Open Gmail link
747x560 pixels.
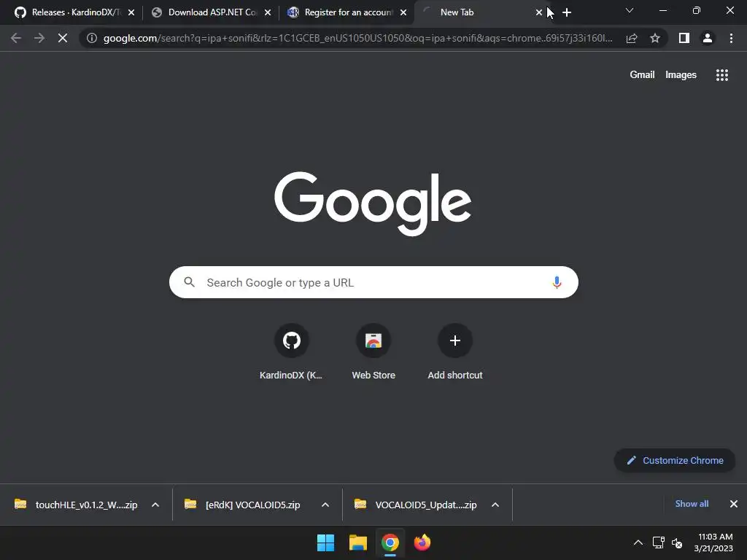point(642,75)
